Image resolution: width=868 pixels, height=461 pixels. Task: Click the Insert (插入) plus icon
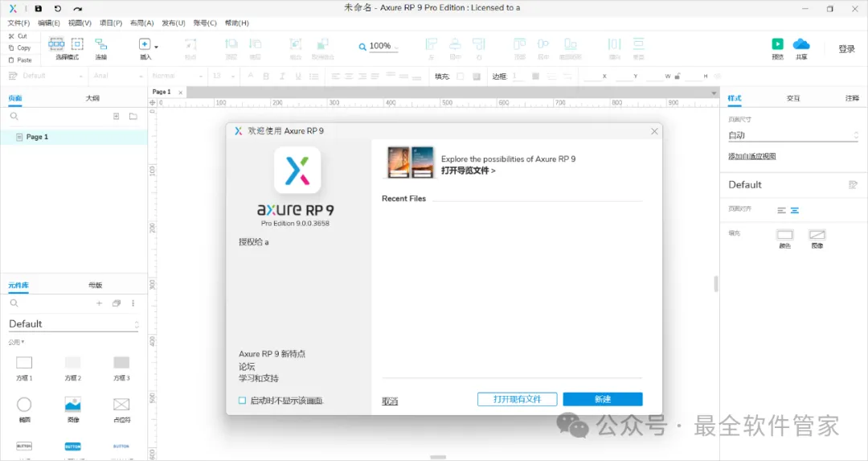[145, 44]
